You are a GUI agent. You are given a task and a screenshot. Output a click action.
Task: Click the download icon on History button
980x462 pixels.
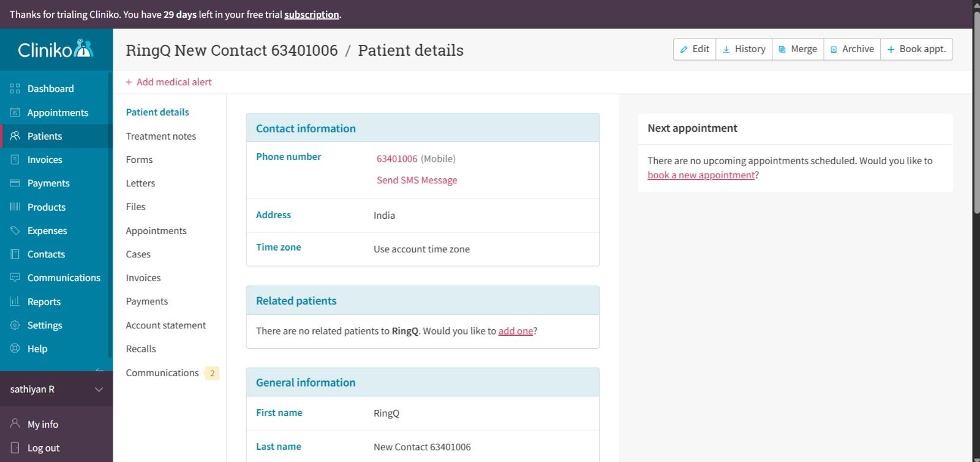click(x=726, y=50)
